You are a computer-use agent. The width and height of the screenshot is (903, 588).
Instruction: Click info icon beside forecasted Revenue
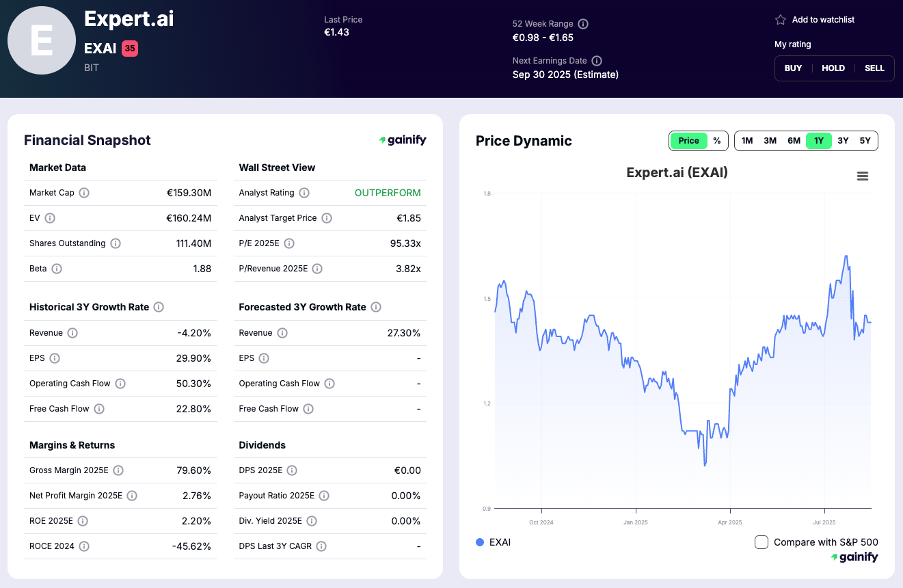click(282, 333)
